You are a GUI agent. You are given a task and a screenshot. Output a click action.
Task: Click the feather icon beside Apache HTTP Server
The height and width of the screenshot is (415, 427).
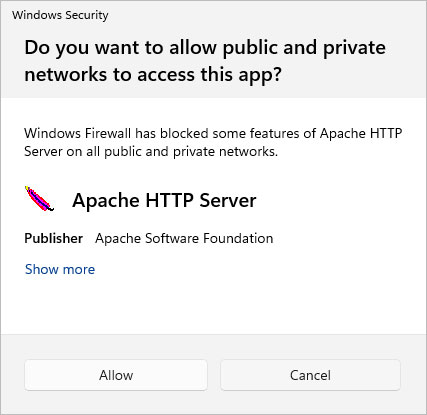coord(39,199)
